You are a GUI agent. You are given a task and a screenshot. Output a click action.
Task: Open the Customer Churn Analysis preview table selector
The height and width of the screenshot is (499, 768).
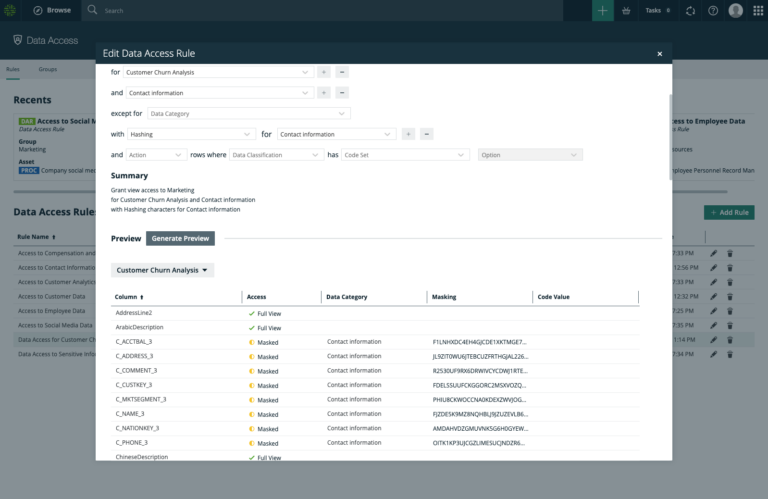point(162,270)
